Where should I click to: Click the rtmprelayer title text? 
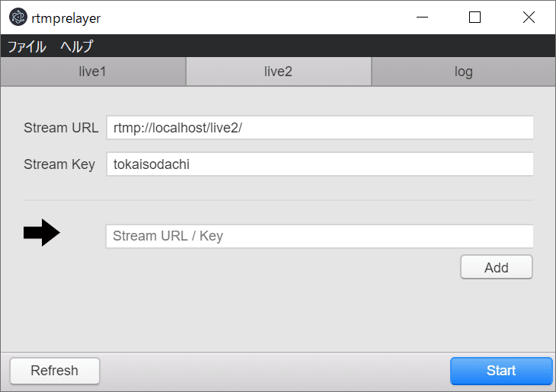click(x=66, y=18)
